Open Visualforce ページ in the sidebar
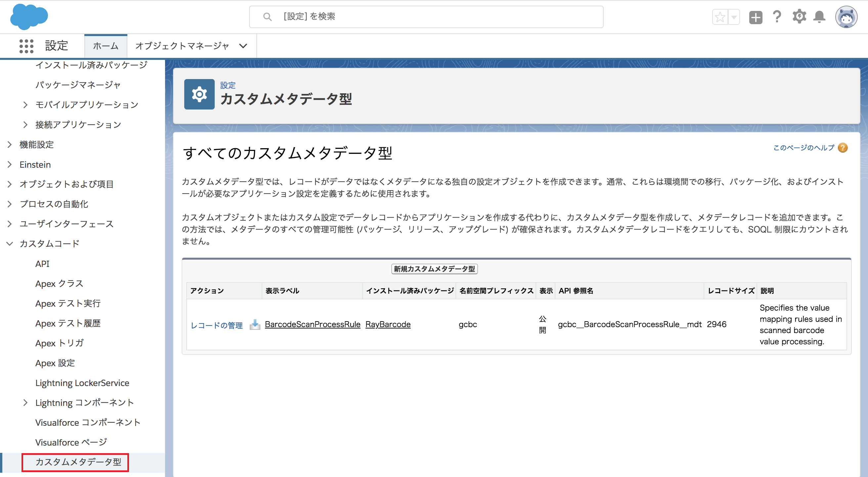This screenshot has height=477, width=868. 71,442
